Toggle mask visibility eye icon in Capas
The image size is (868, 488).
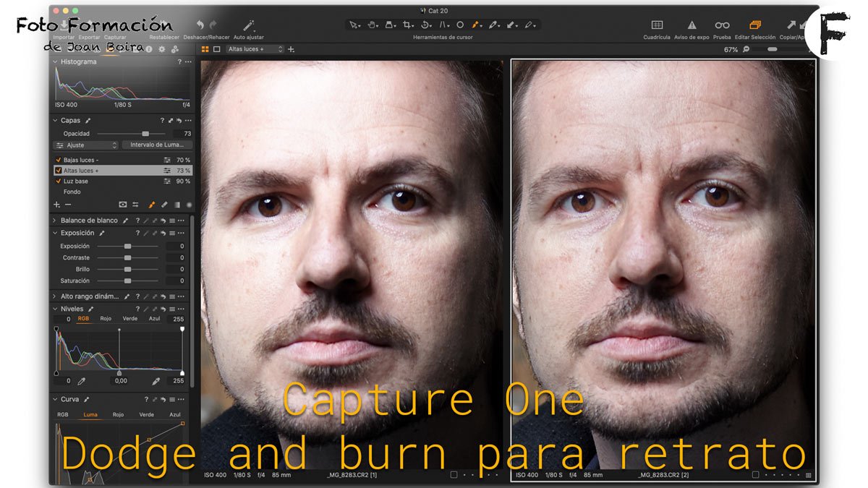[x=122, y=205]
